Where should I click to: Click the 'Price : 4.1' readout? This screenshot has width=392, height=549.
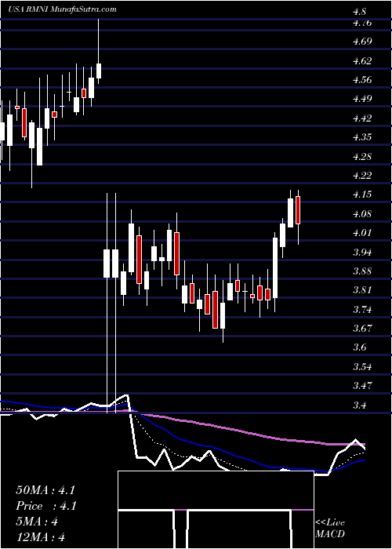pyautogui.click(x=45, y=506)
